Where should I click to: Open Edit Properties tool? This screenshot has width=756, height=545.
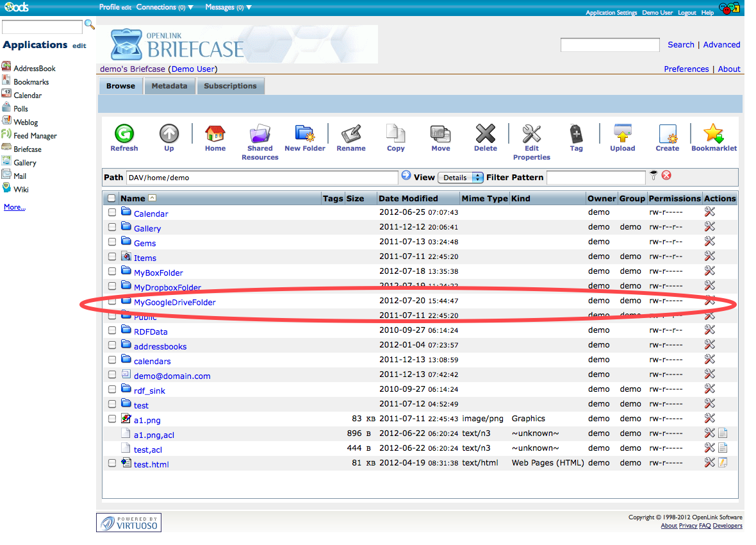click(531, 134)
